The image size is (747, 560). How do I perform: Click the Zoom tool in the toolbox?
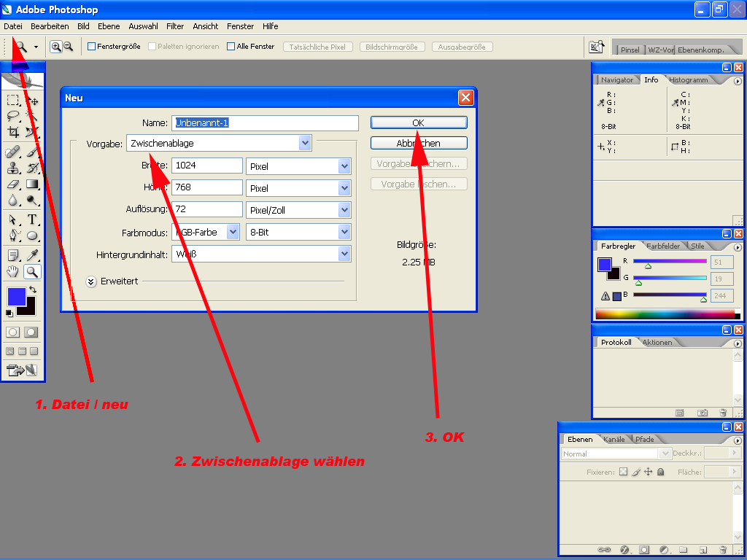[x=32, y=271]
